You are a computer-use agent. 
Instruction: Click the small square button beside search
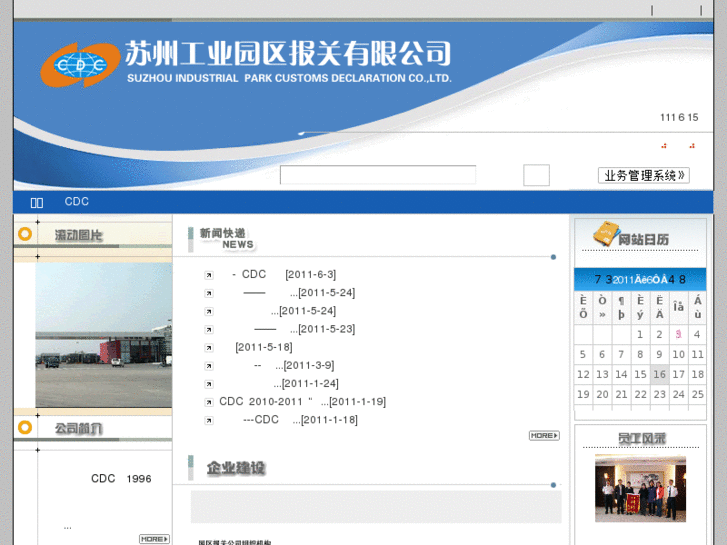pos(536,175)
